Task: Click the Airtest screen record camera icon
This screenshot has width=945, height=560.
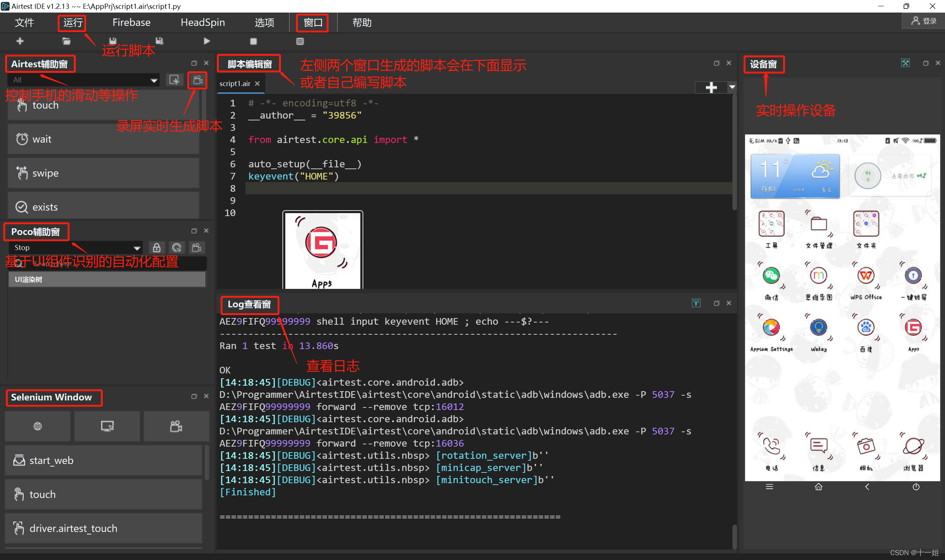Action: pyautogui.click(x=197, y=80)
